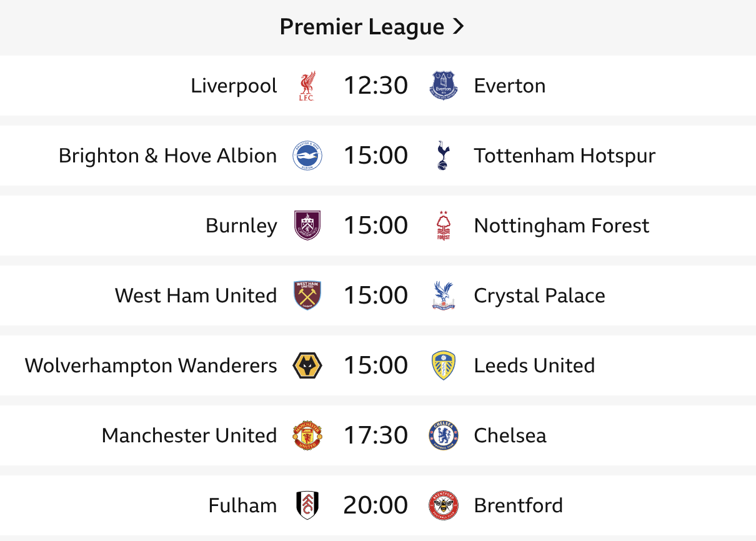The width and height of the screenshot is (756, 541).
Task: Open the Premier League heading link
Action: coord(372,27)
